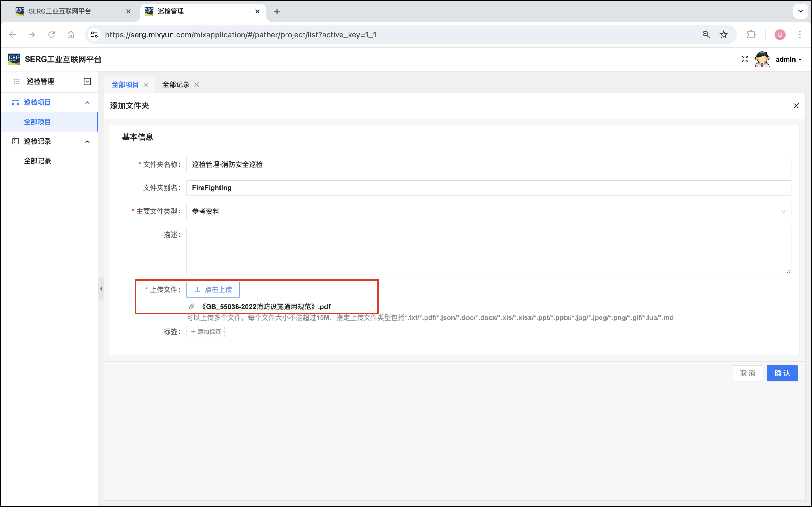Viewport: 812px width, 507px height.
Task: Click the 巡检管理 grid menu icon
Action: [16, 82]
